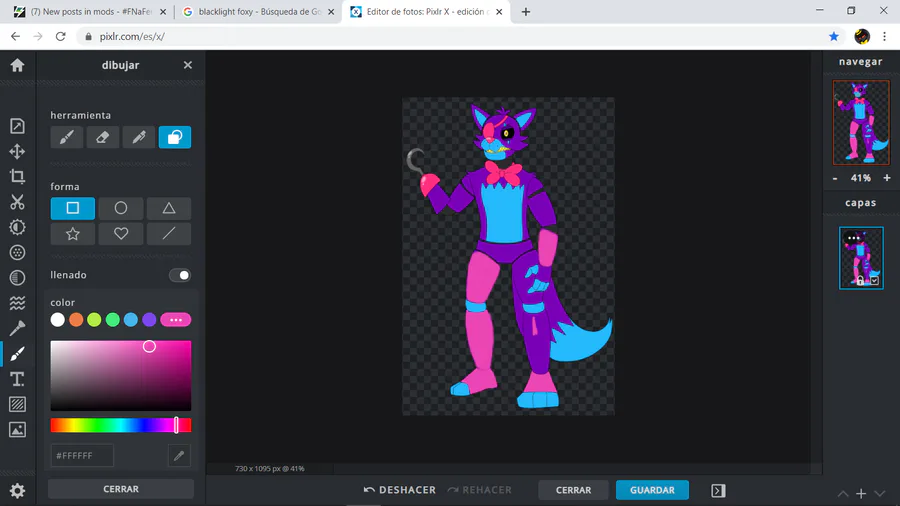Click DESHACER undo button

[x=400, y=490]
